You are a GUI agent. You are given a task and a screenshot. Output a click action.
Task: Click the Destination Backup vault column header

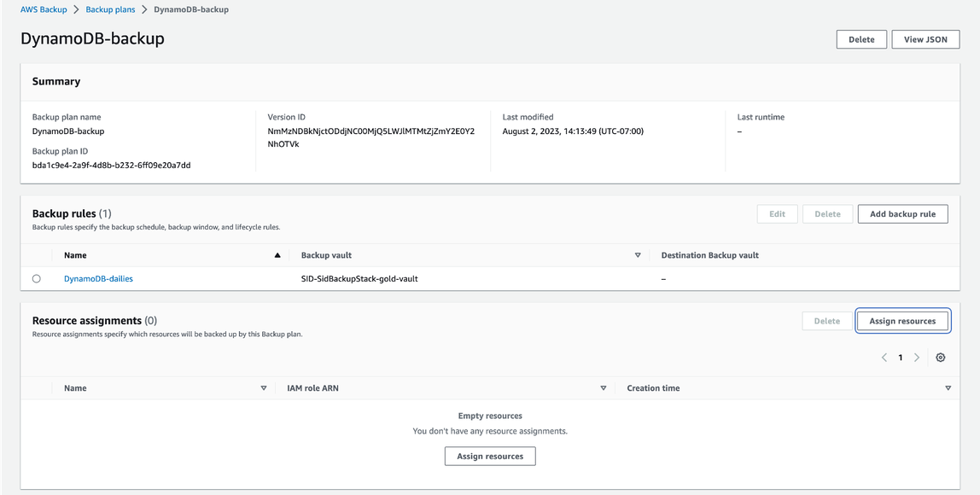(710, 256)
